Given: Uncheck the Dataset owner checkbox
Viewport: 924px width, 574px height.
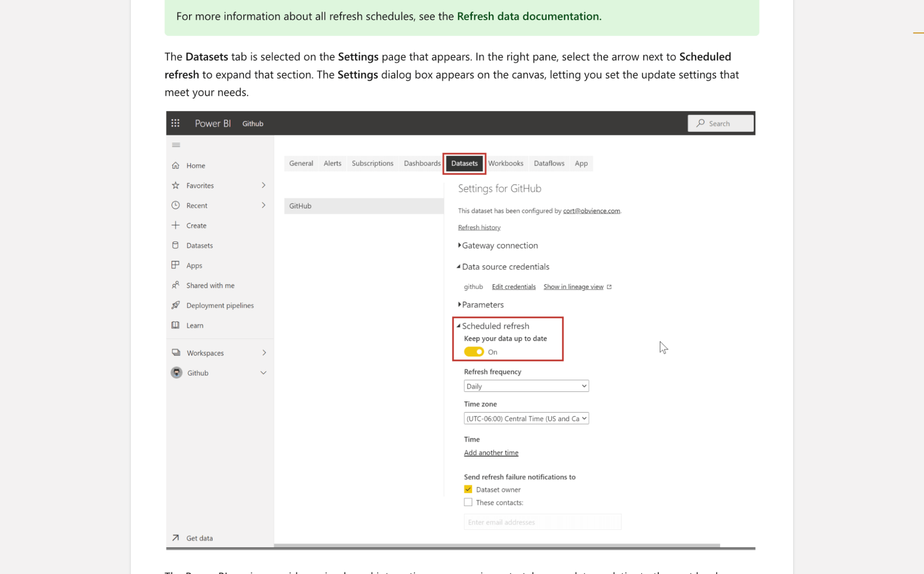Looking at the screenshot, I should point(468,489).
